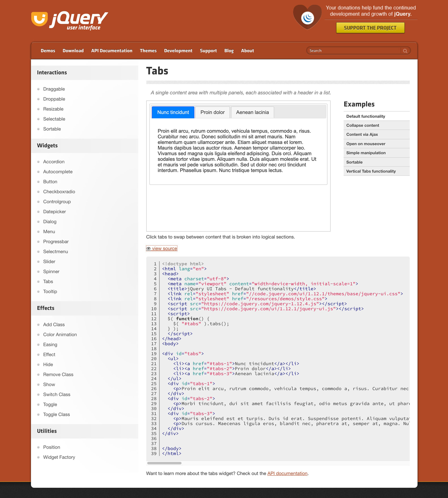Screen dimensions: 448x498
Task: Switch to the Aenean lacinia tab
Action: click(252, 112)
